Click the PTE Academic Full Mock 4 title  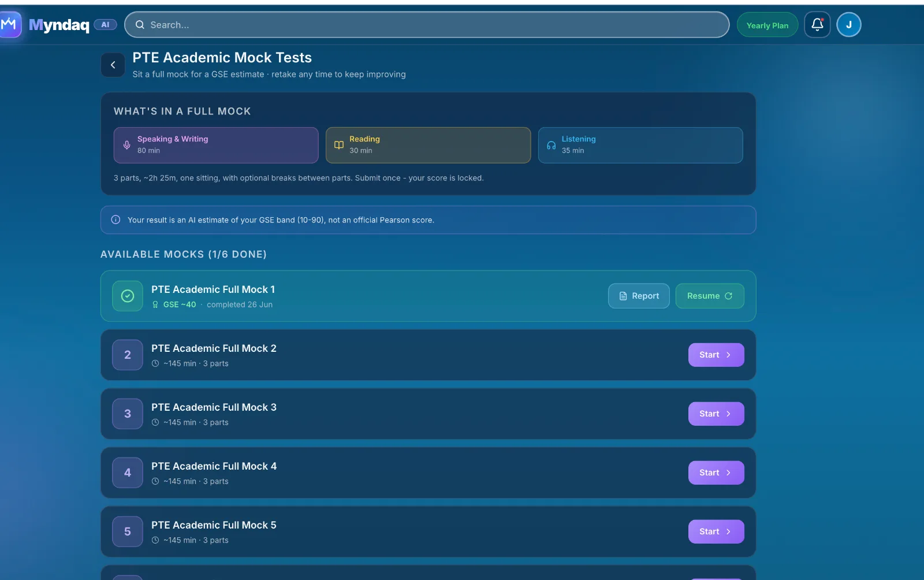click(x=214, y=466)
